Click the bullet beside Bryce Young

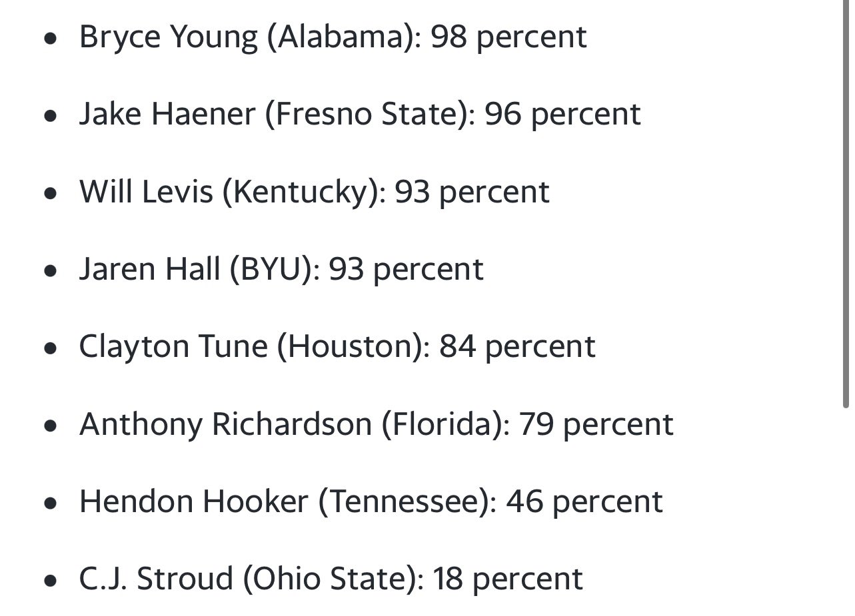coord(51,39)
